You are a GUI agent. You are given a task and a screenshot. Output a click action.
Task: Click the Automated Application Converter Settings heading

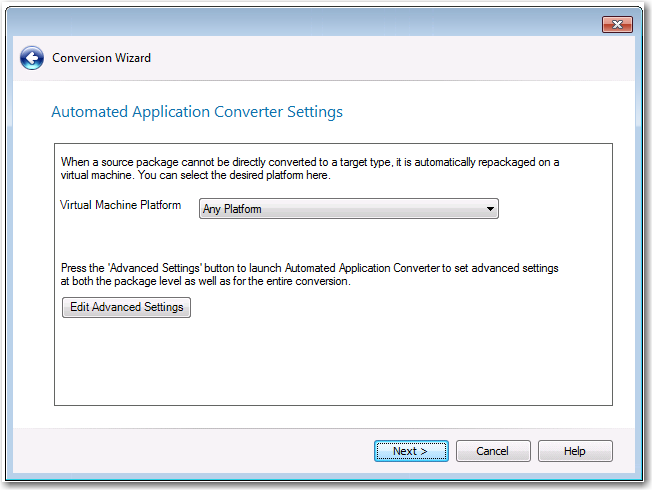pyautogui.click(x=197, y=112)
